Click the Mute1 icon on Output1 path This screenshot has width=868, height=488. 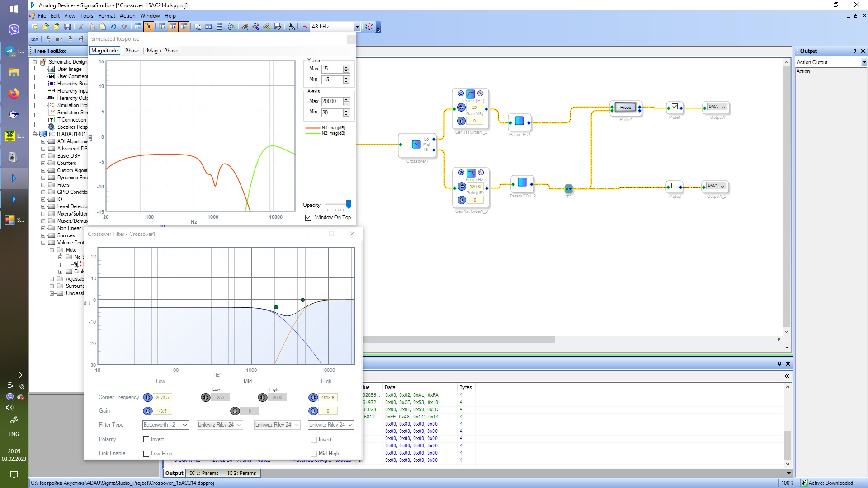click(x=674, y=106)
